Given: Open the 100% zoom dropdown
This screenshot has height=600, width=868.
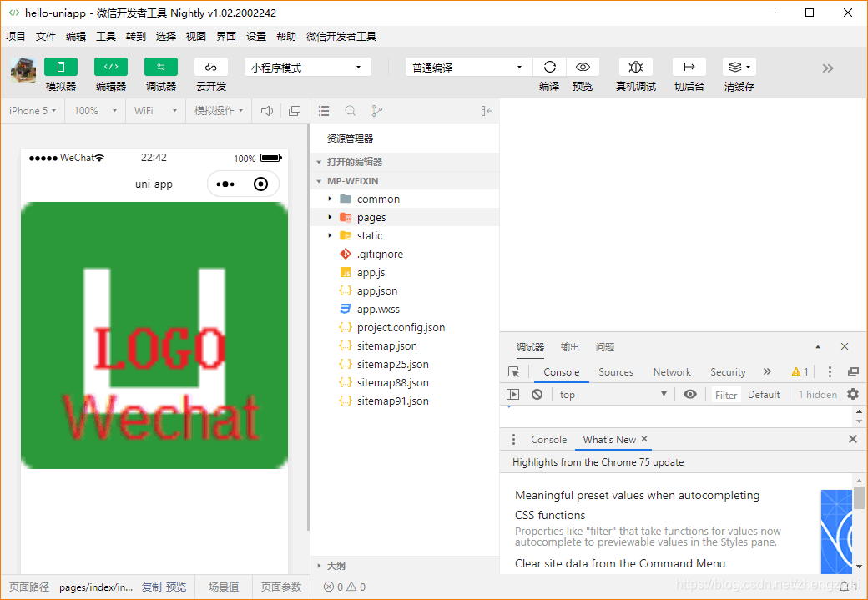Looking at the screenshot, I should click(96, 111).
